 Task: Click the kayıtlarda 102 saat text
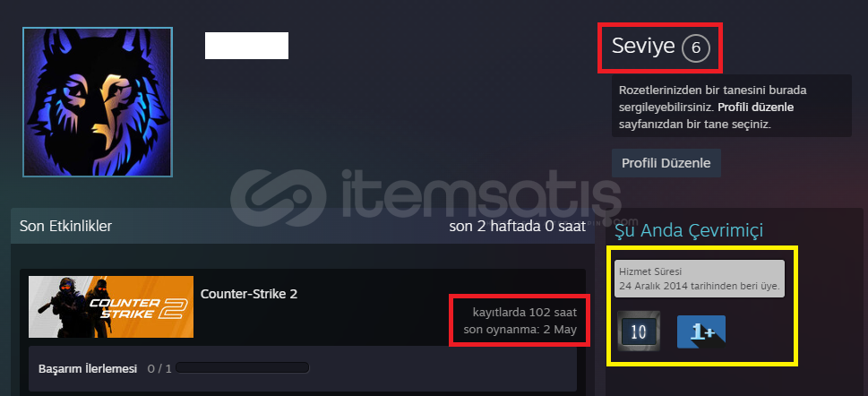coord(524,311)
